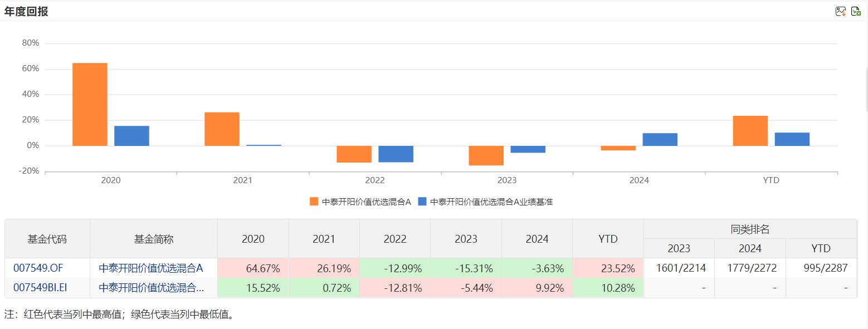868x329 pixels.
Task: Click the 同类排名 header cell
Action: coord(750,229)
